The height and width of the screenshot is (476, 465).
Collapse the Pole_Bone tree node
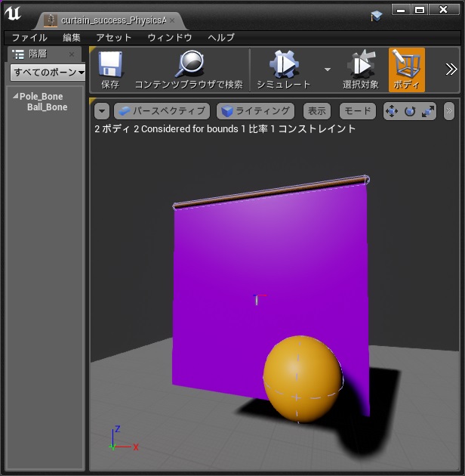[x=15, y=96]
